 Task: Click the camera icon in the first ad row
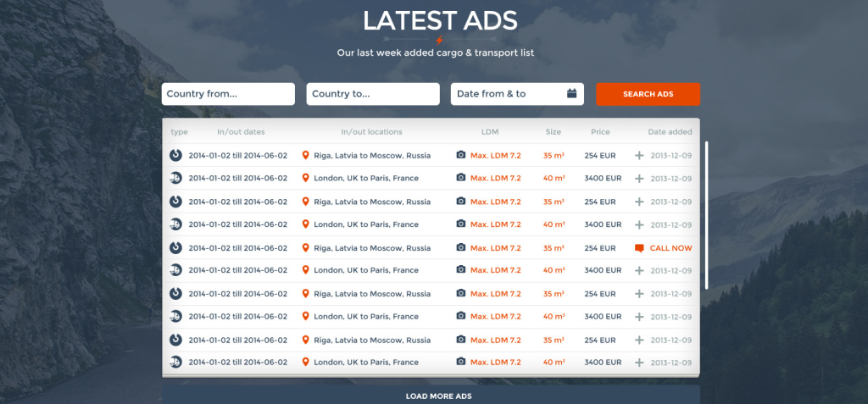(x=460, y=155)
